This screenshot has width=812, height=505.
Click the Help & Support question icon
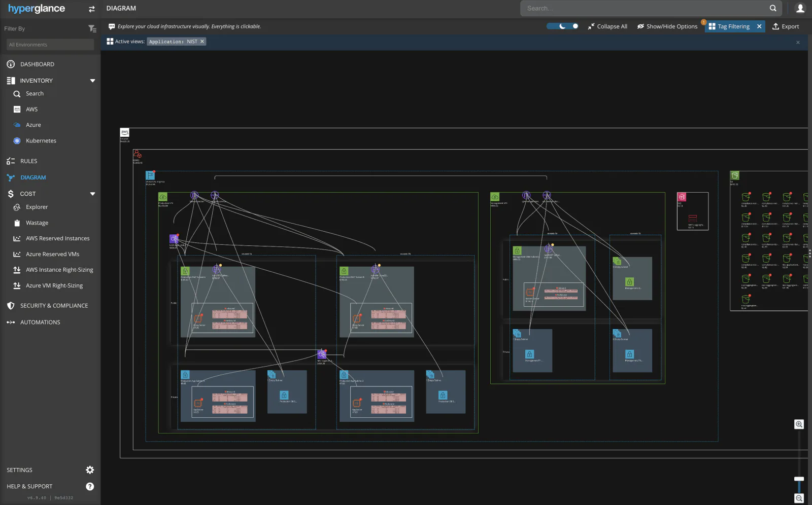90,486
